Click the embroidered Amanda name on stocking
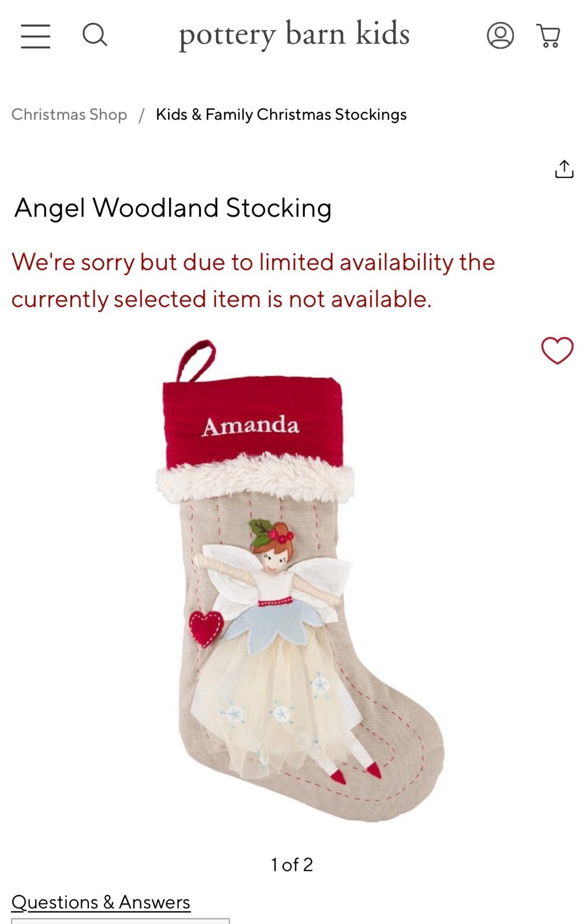The width and height of the screenshot is (585, 924). (251, 426)
